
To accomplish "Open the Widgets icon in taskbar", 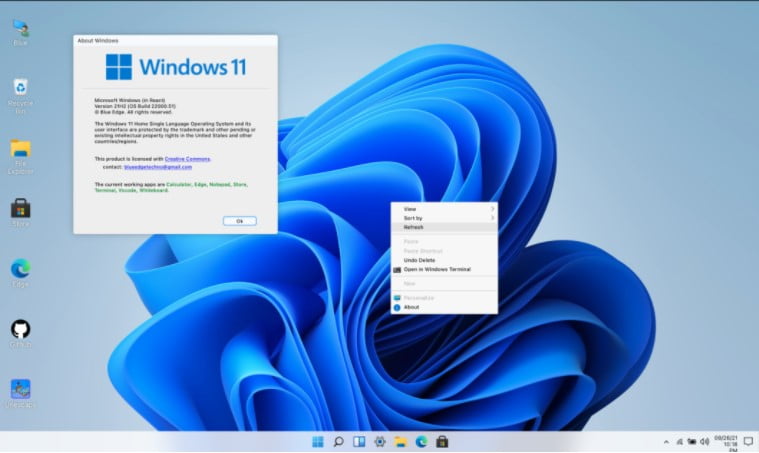I will [359, 441].
